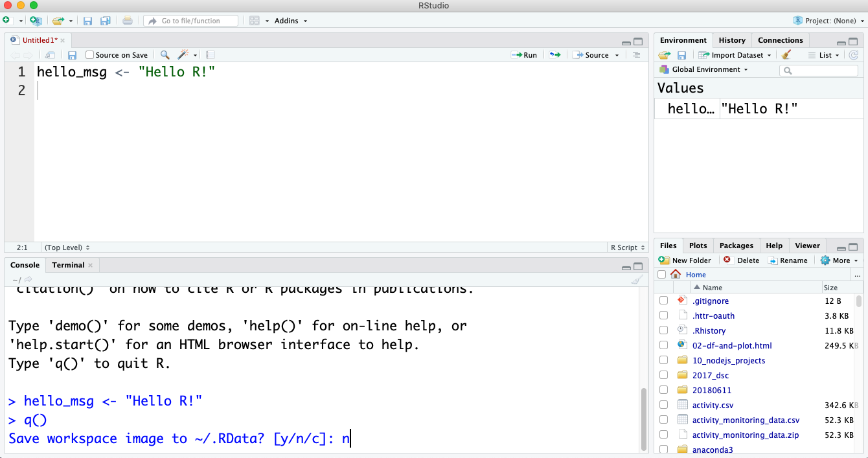This screenshot has height=458, width=868.
Task: Click the print document icon in main toolbar
Action: point(128,21)
